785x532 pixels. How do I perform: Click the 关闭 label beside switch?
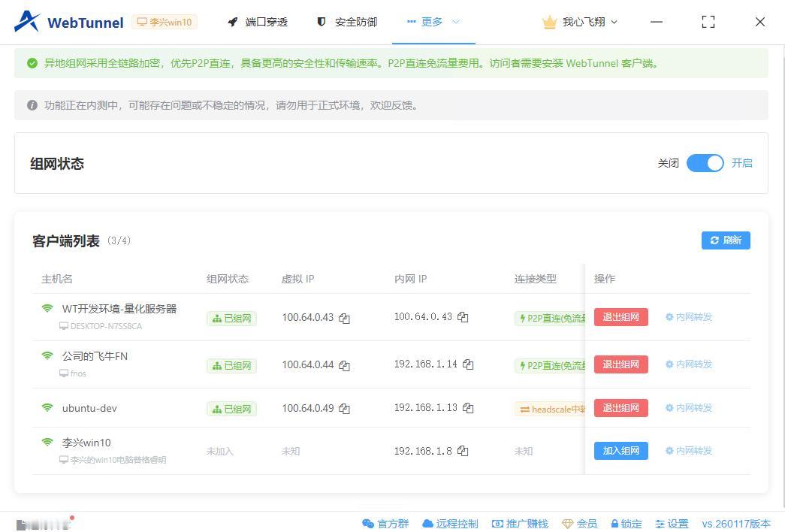pos(668,163)
